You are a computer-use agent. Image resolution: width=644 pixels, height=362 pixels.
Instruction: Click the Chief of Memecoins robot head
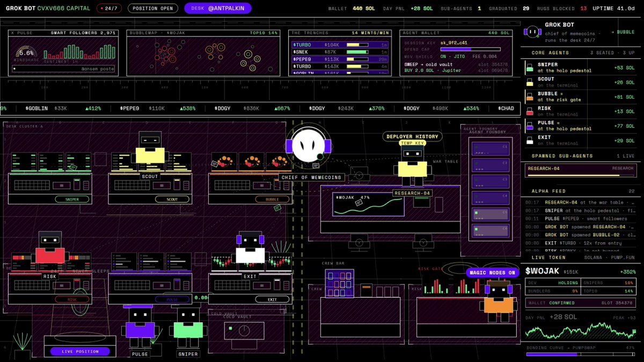click(x=308, y=145)
